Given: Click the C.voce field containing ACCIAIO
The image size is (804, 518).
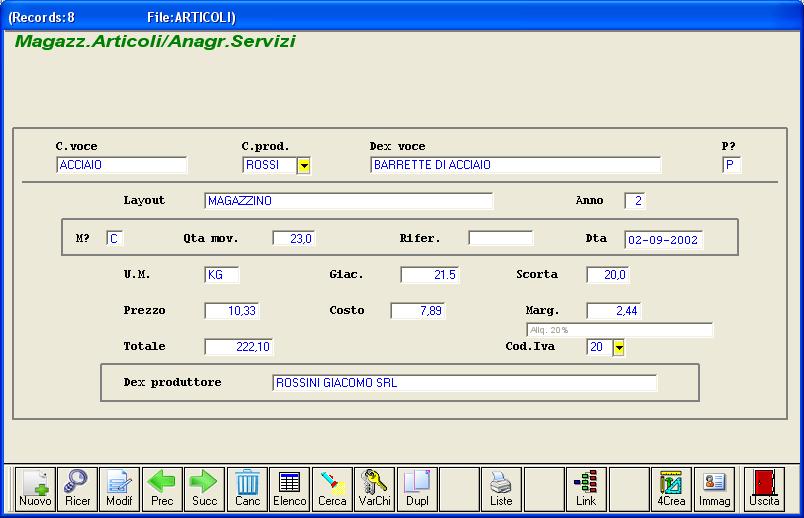Looking at the screenshot, I should 122,165.
